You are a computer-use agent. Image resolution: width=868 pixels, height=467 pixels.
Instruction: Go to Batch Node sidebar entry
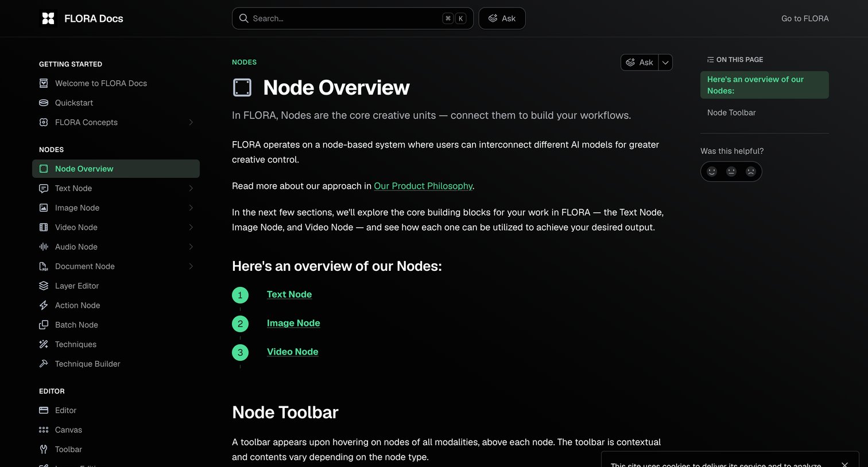click(x=116, y=325)
